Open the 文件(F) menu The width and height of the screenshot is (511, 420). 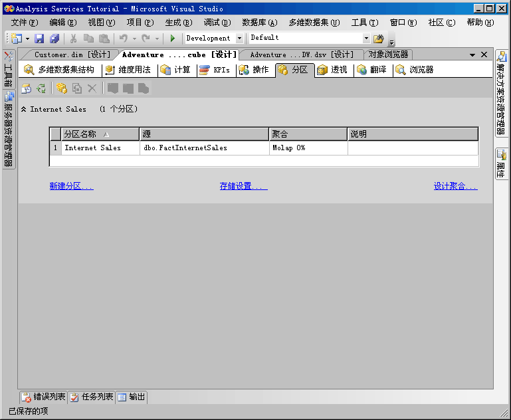point(25,23)
